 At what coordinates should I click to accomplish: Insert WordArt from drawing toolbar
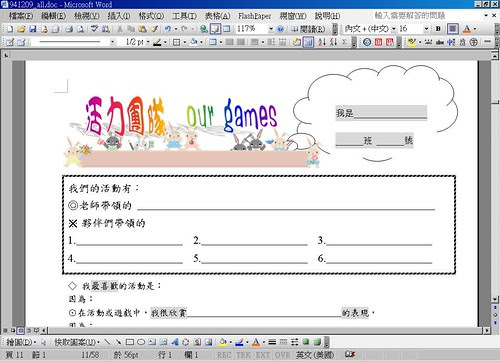(x=175, y=342)
